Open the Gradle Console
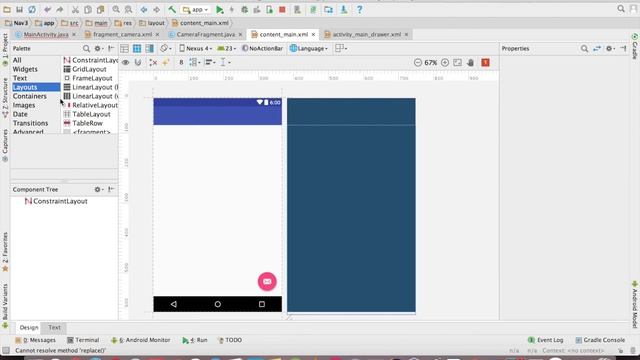The image size is (640, 360). 600,340
